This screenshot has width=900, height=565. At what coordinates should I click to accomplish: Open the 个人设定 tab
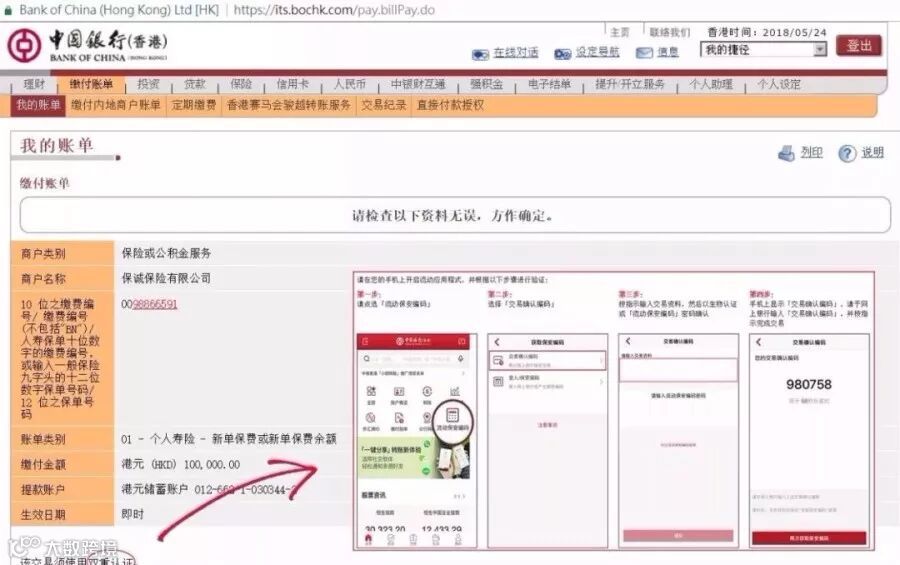779,84
